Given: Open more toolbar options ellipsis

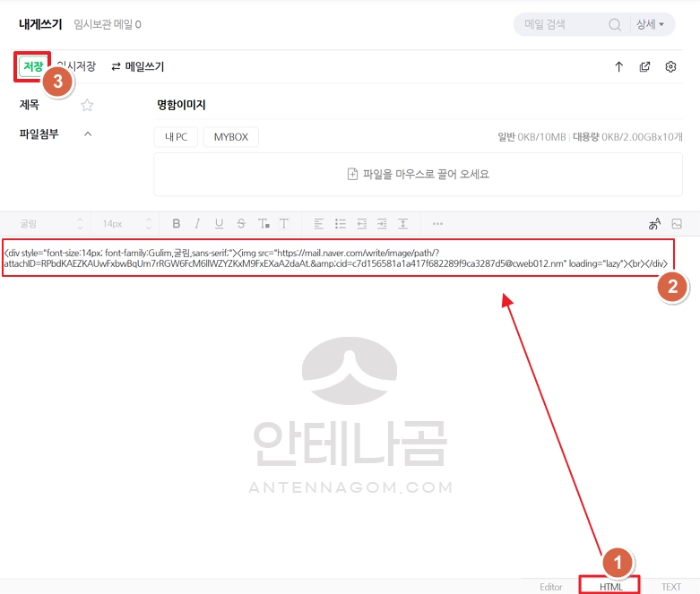Looking at the screenshot, I should (437, 224).
